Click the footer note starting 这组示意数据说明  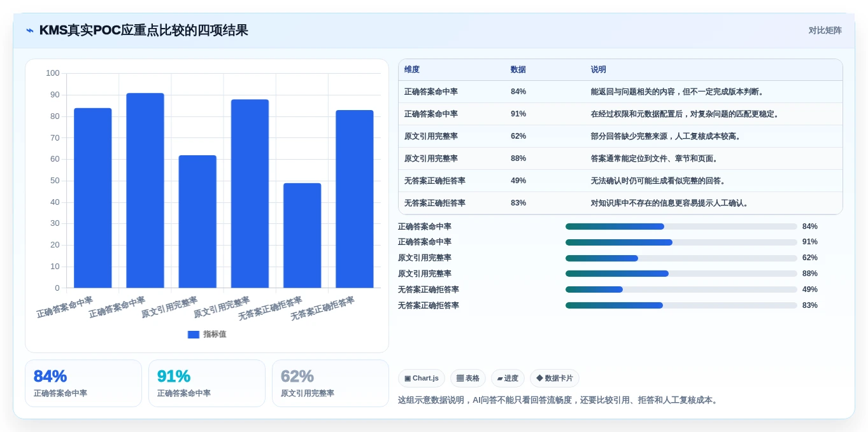pyautogui.click(x=559, y=400)
